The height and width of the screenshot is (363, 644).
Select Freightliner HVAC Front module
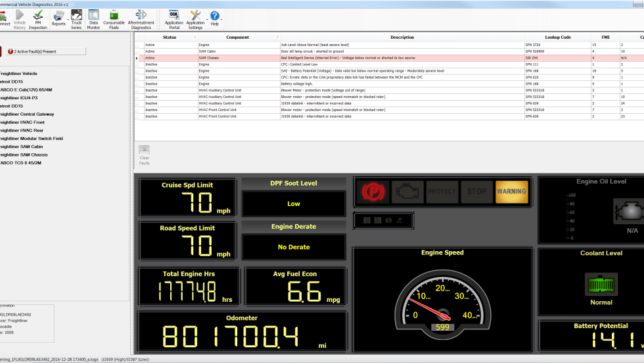(22, 122)
